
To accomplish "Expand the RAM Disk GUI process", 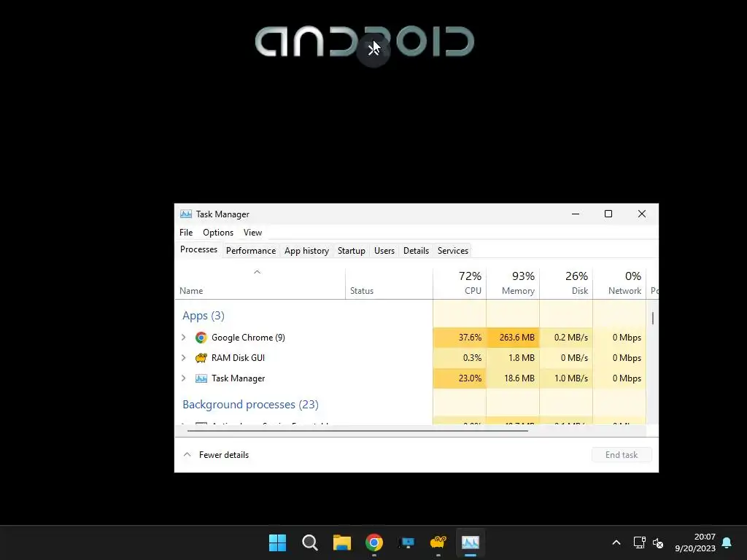I will tap(183, 358).
